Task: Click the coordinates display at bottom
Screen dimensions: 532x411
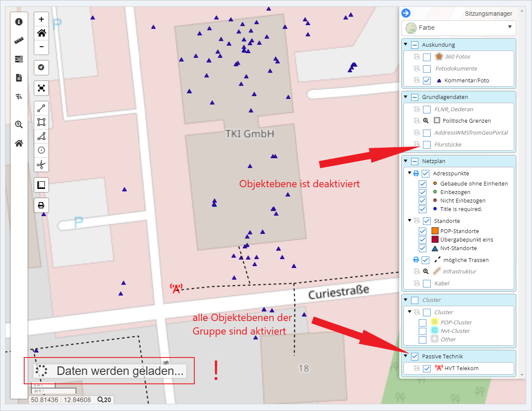Action: pos(61,400)
